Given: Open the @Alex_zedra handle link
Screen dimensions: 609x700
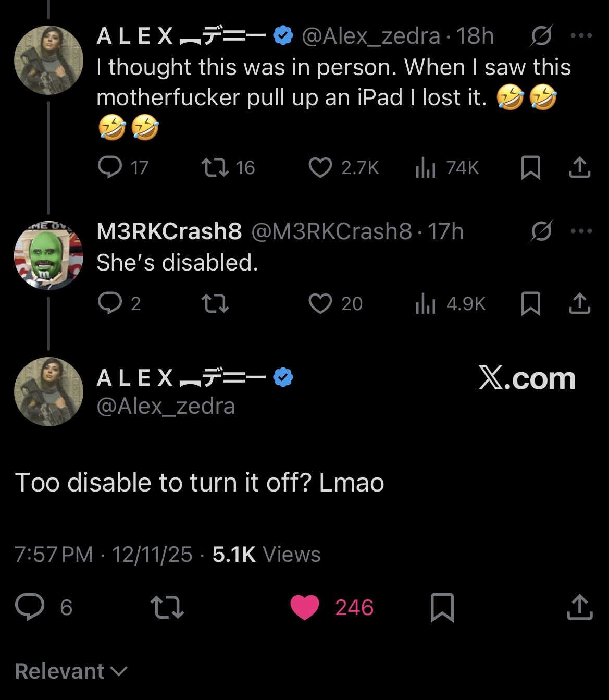Looking at the screenshot, I should [x=166, y=406].
